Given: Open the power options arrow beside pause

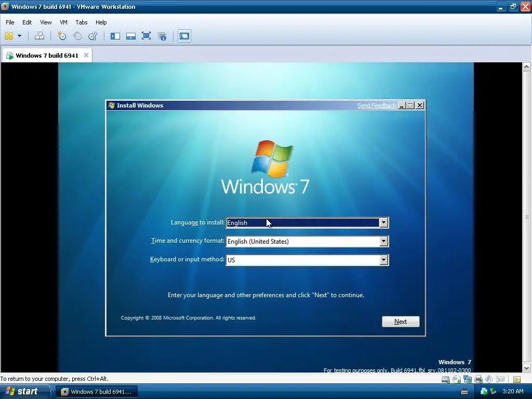Looking at the screenshot, I should (x=19, y=36).
